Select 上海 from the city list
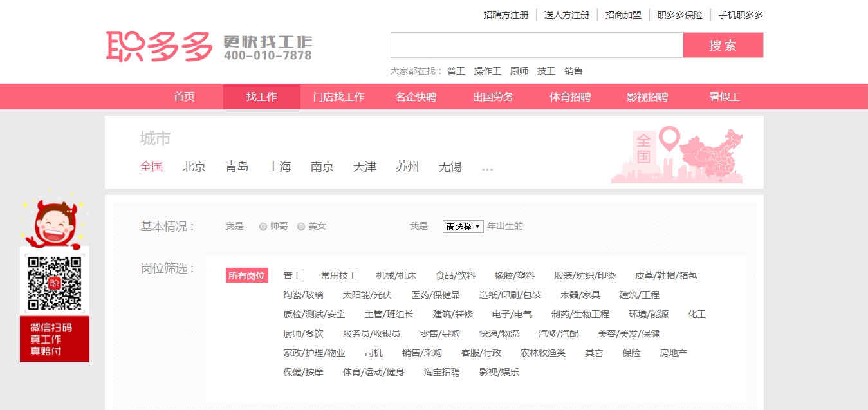The height and width of the screenshot is (410, 868). pos(279,166)
